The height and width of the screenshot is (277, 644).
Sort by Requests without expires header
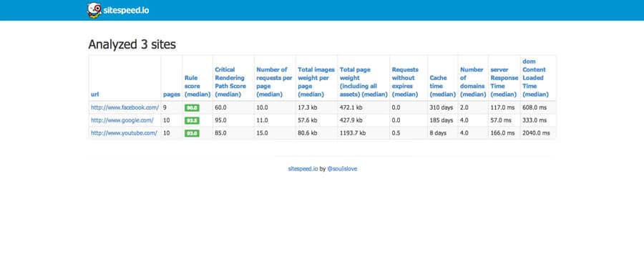point(406,82)
